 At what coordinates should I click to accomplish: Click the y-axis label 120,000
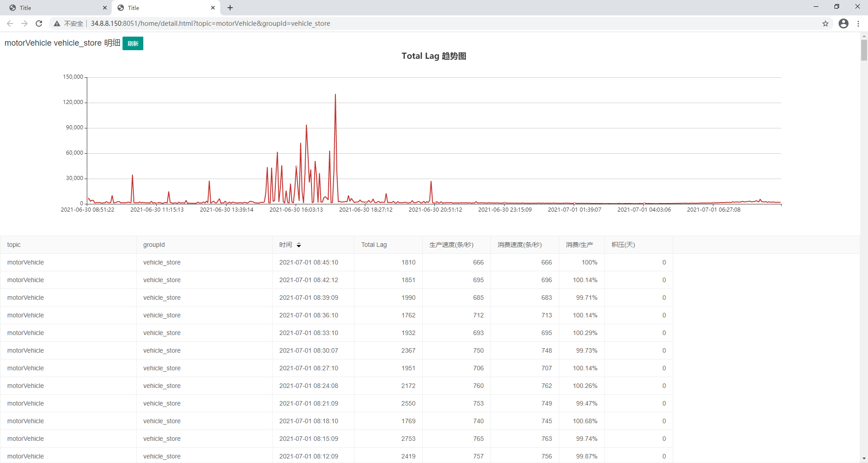tap(73, 102)
